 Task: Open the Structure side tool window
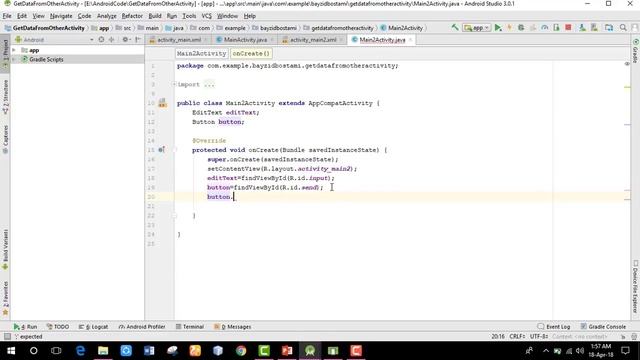[x=5, y=97]
